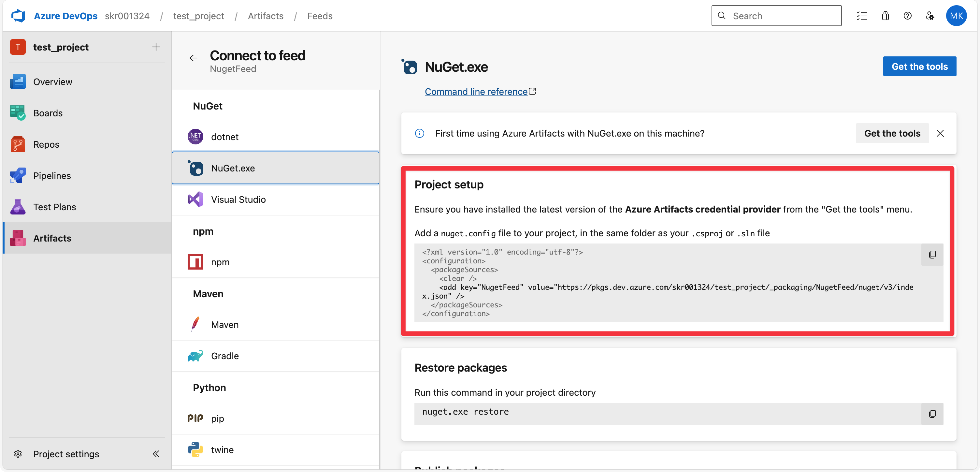Open the Help question mark icon

click(907, 16)
